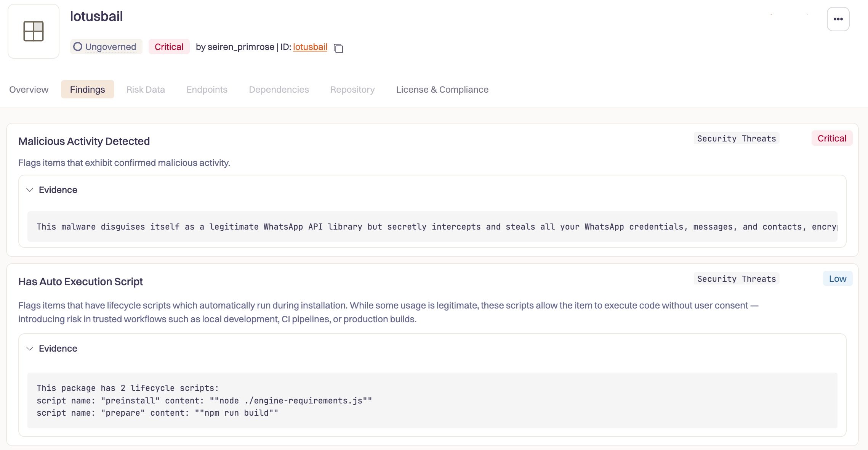The image size is (868, 450).
Task: Switch to the Repository tab
Action: [352, 90]
